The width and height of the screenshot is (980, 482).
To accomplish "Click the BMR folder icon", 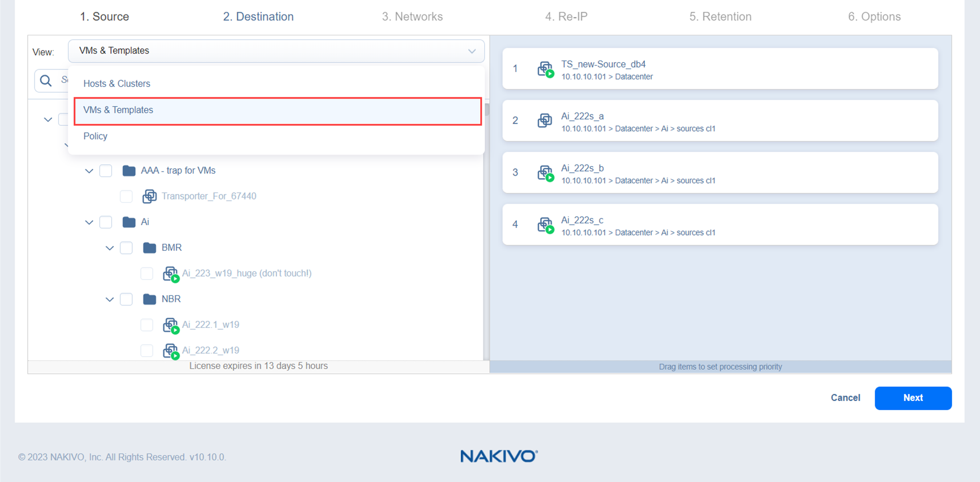I will click(149, 248).
